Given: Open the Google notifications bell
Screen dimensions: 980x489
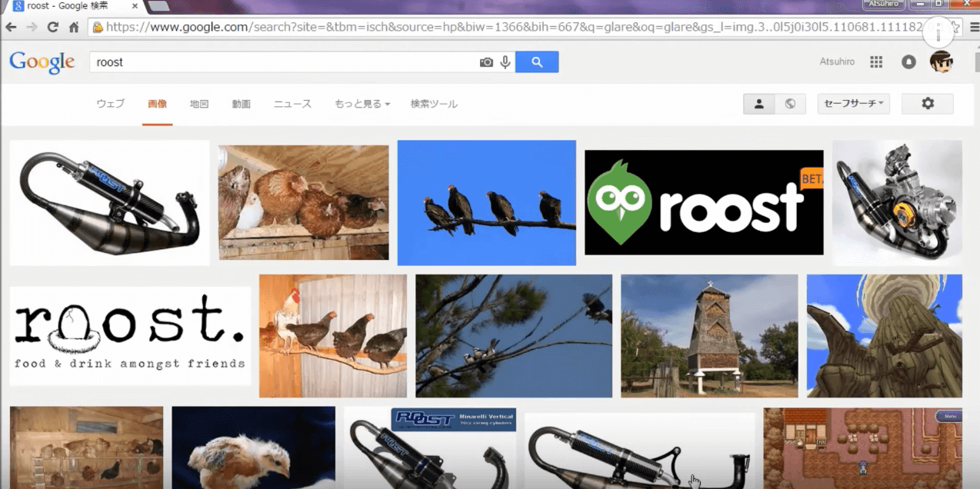Looking at the screenshot, I should click(908, 62).
